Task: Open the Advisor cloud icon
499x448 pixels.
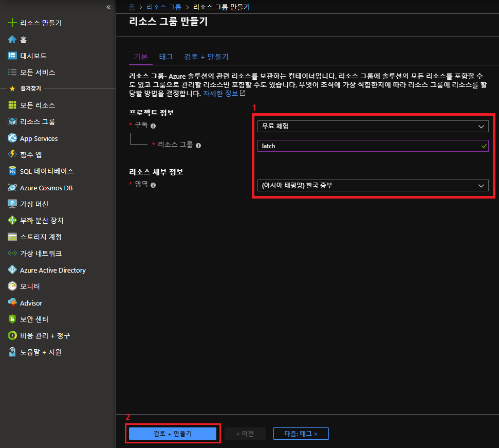Action: [12, 303]
